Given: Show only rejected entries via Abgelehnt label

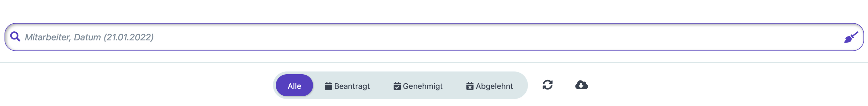Looking at the screenshot, I should pyautogui.click(x=494, y=86).
